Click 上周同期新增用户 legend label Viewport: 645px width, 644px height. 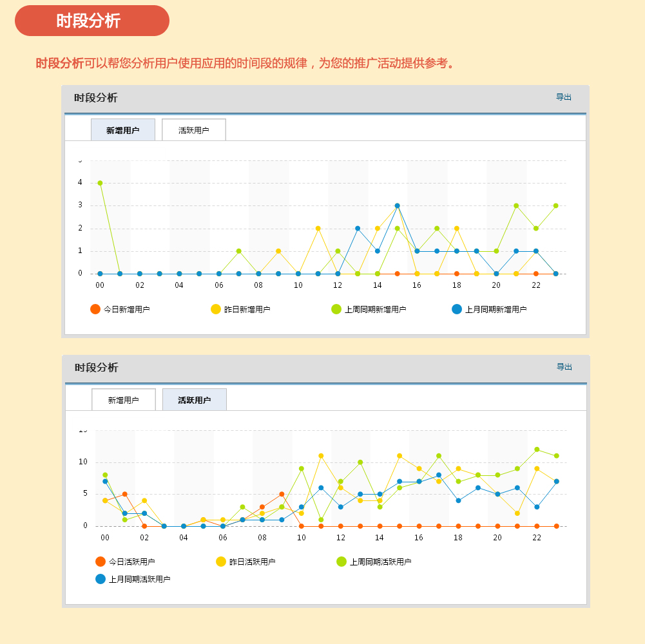coord(376,310)
